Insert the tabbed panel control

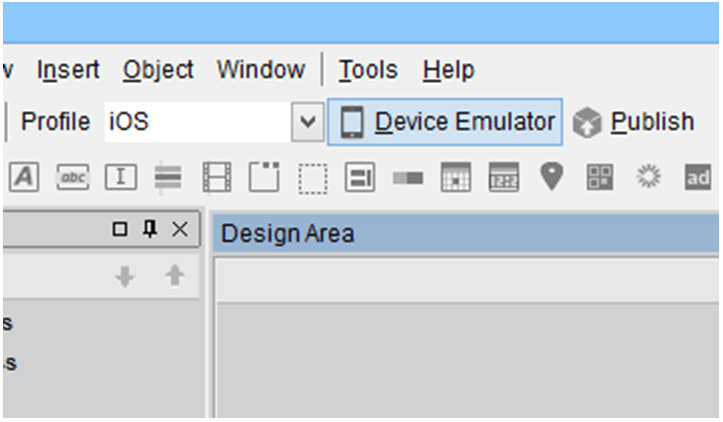tap(264, 176)
